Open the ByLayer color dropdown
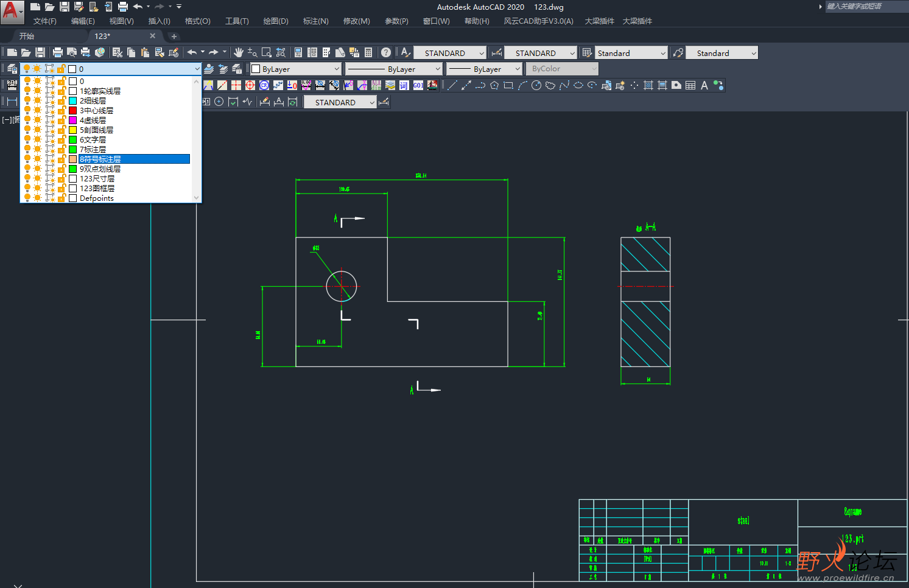 pos(337,69)
